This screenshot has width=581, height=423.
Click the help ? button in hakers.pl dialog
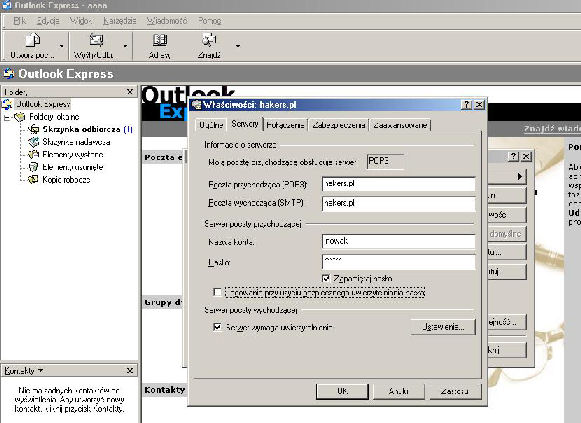(467, 105)
